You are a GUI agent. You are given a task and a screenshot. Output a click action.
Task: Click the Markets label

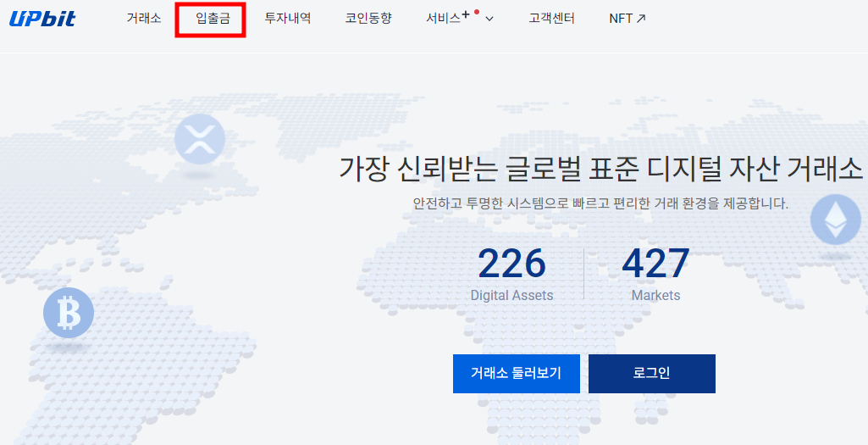click(x=656, y=295)
